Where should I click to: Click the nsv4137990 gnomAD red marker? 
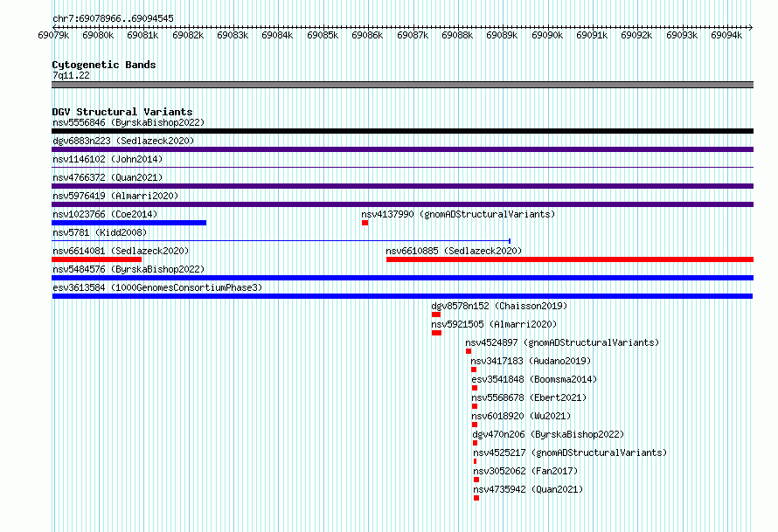click(365, 223)
